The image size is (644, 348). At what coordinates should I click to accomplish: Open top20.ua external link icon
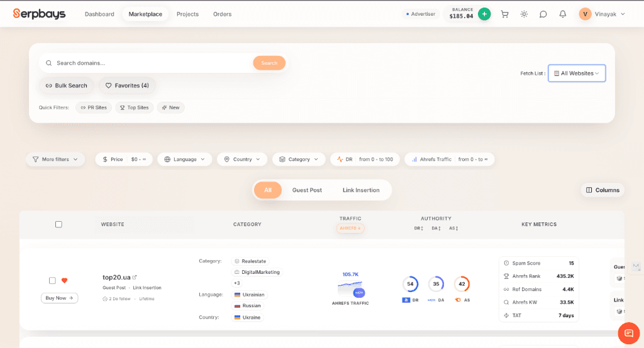135,277
